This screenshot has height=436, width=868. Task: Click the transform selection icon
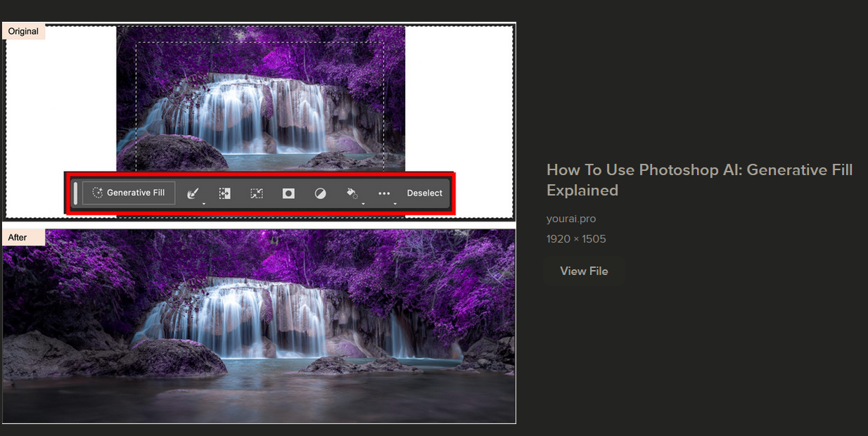[x=257, y=193]
